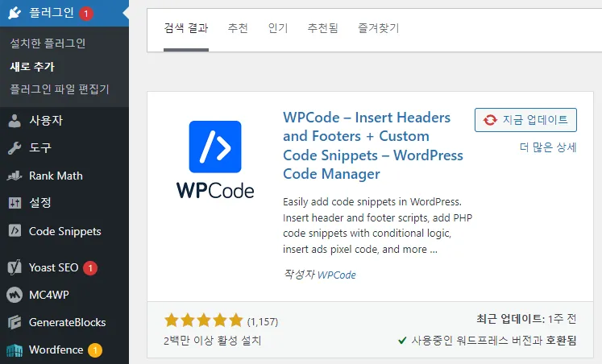Click the Code Snippets sidebar icon
This screenshot has height=364, width=602.
(15, 230)
